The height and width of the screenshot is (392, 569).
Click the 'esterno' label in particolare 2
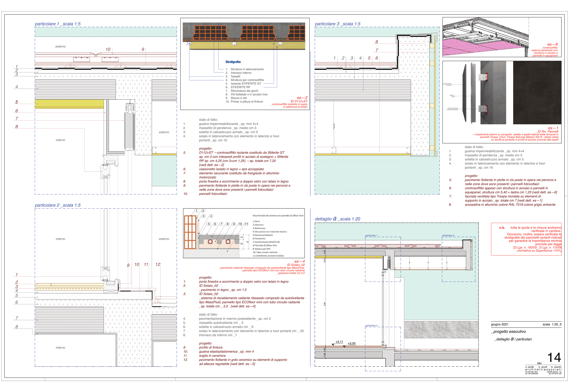164,239
